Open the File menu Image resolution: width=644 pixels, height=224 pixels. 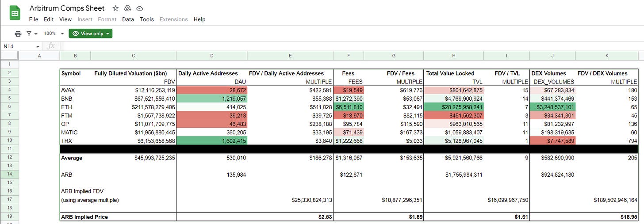point(34,19)
